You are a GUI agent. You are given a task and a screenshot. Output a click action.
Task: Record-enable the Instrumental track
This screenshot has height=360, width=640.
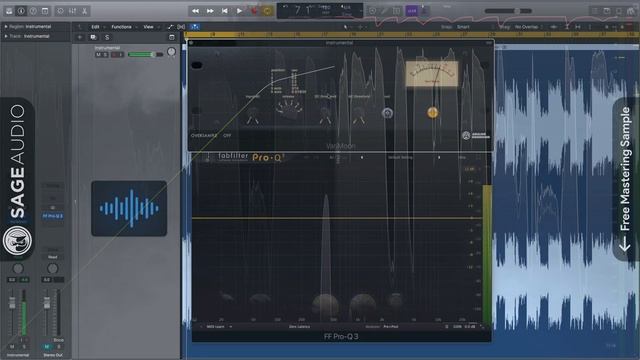coord(114,54)
